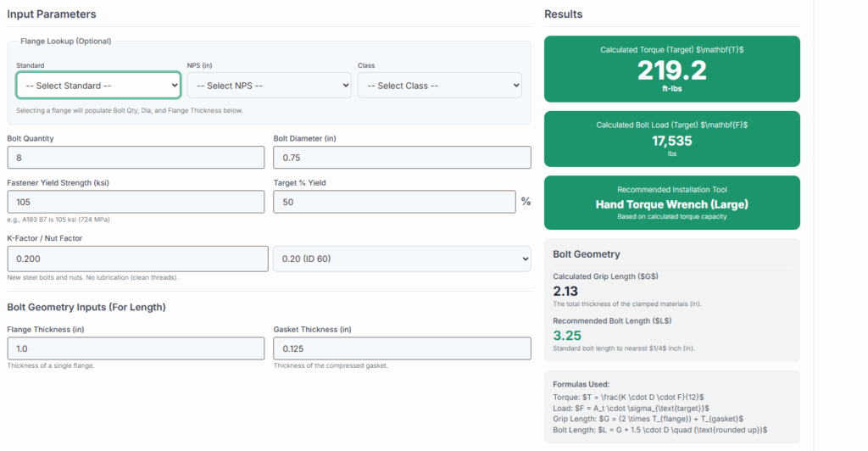Click the ft-lbs unit under torque

671,88
